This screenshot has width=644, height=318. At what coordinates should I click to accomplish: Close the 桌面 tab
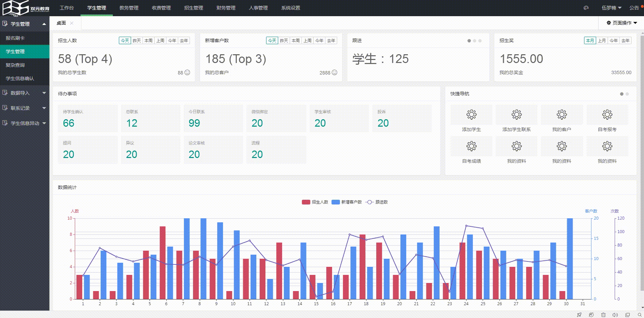click(72, 23)
